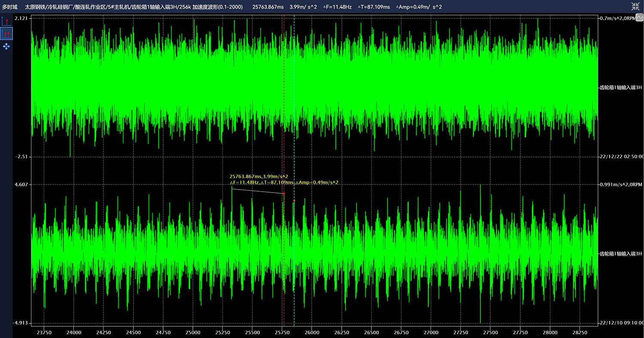Click the 太原钢铁 measurement point path
This screenshot has height=338, width=644.
click(x=133, y=7)
